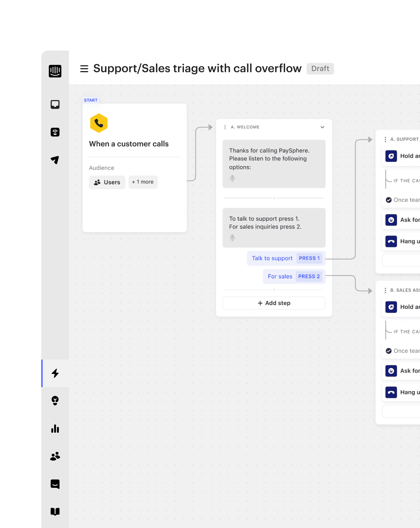Open the Inbox icon in sidebar
This screenshot has height=528, width=420.
[x=55, y=104]
